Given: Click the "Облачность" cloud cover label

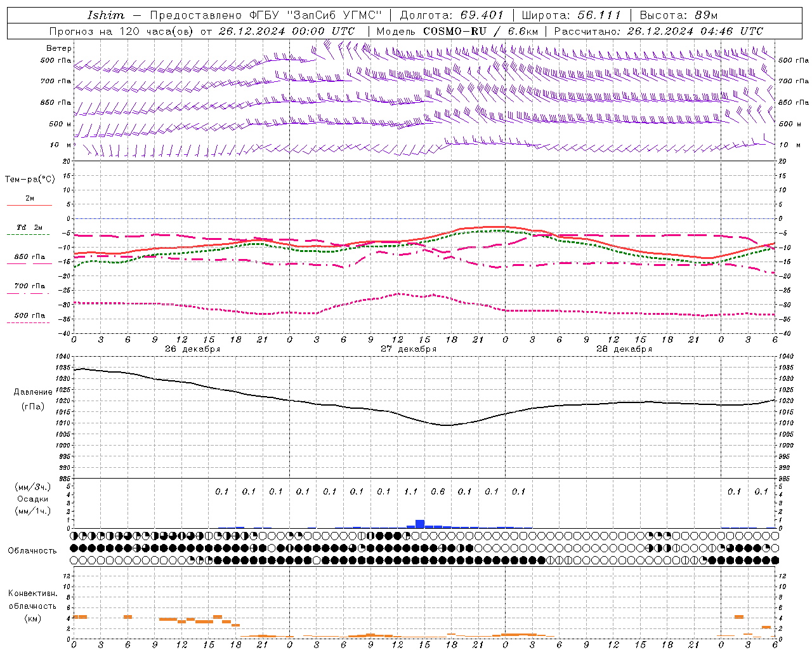Looking at the screenshot, I should point(32,551).
